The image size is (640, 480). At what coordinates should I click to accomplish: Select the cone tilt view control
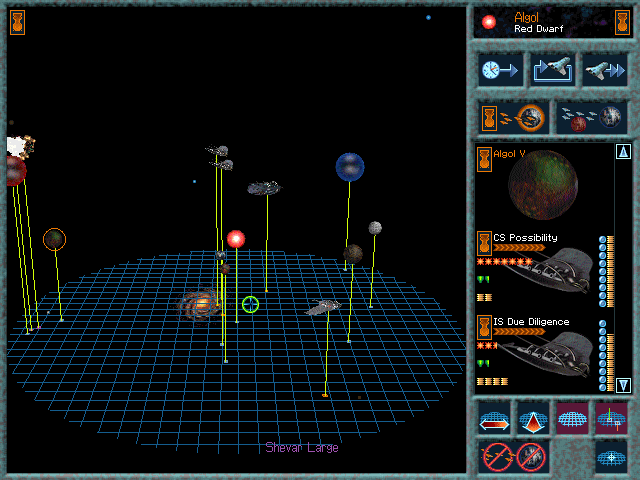click(533, 418)
